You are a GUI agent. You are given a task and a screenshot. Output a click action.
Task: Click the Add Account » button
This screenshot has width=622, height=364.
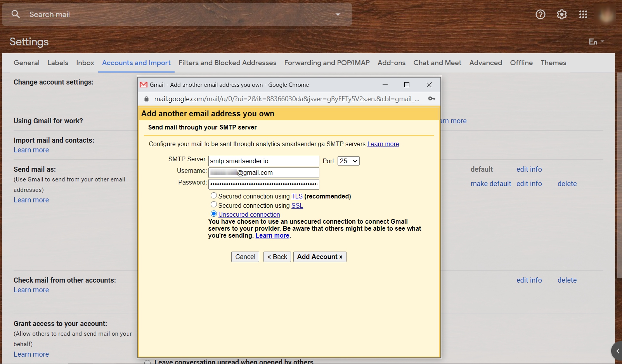pos(320,257)
